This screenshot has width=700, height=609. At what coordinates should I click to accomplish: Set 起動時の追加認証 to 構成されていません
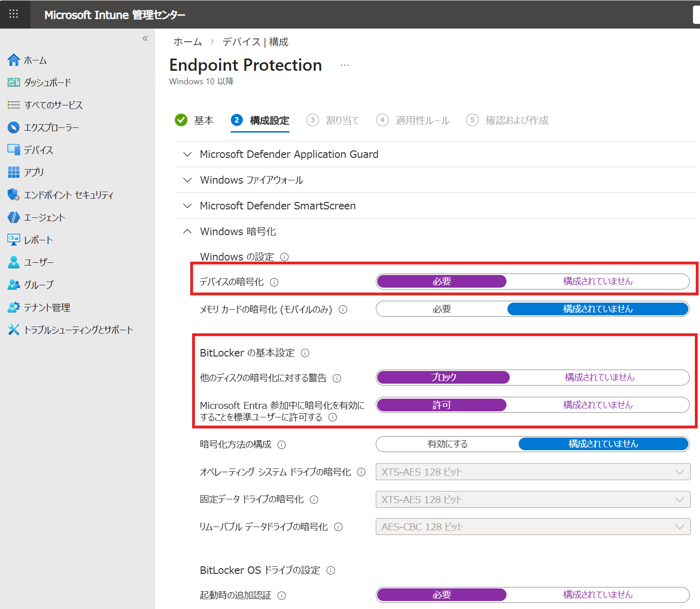[x=597, y=595]
